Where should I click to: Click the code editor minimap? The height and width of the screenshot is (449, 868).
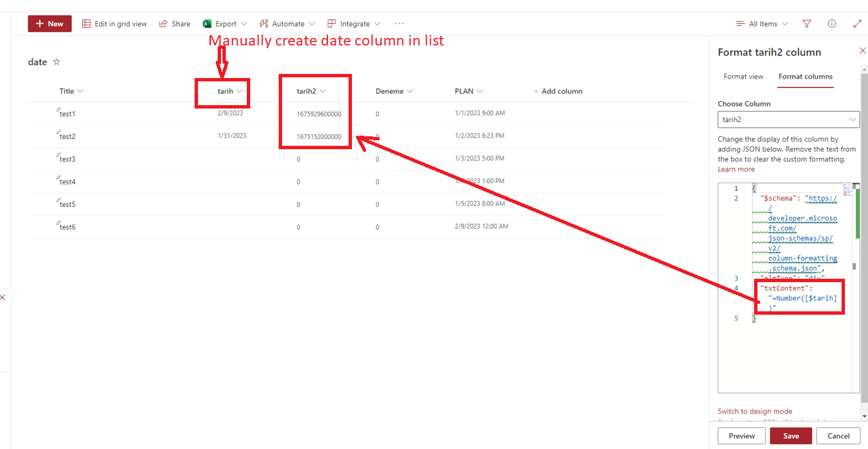pyautogui.click(x=847, y=190)
